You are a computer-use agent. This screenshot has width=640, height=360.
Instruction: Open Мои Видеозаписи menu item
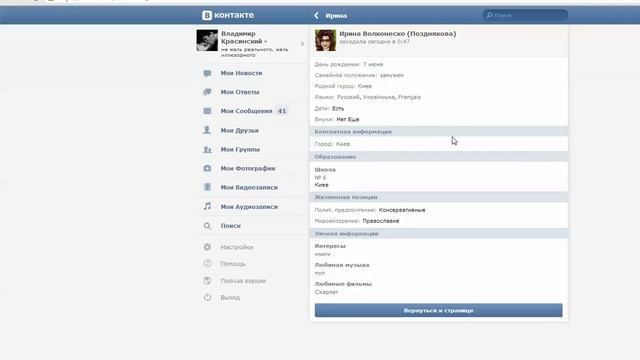249,187
